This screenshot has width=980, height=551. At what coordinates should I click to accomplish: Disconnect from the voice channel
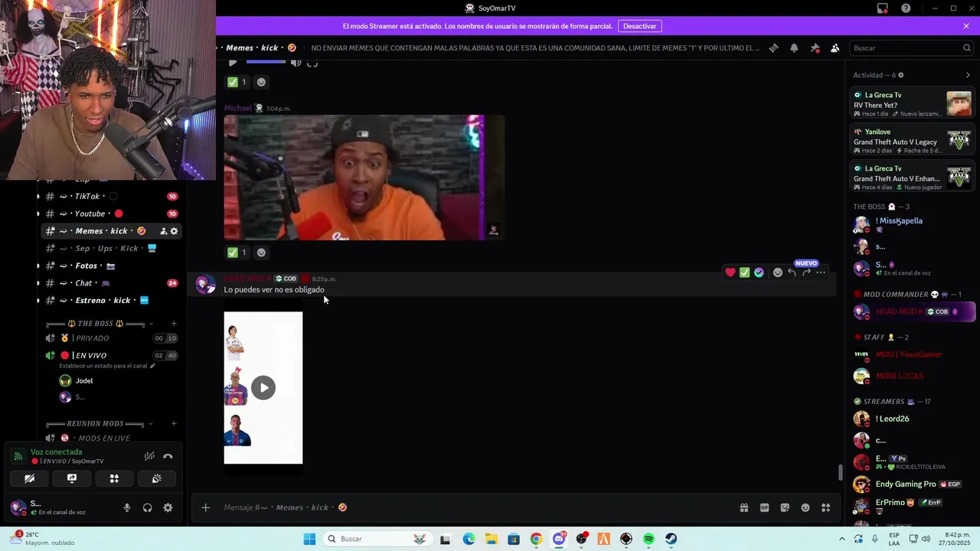tap(168, 456)
